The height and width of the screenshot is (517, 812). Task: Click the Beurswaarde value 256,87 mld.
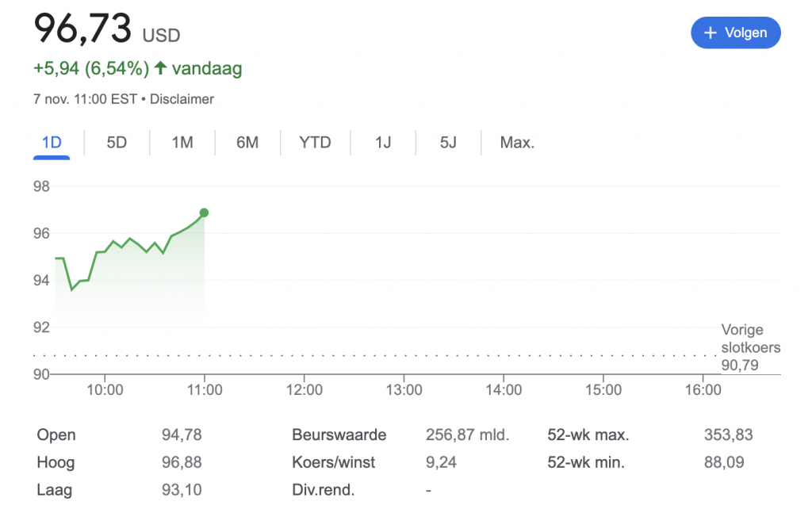tap(467, 435)
